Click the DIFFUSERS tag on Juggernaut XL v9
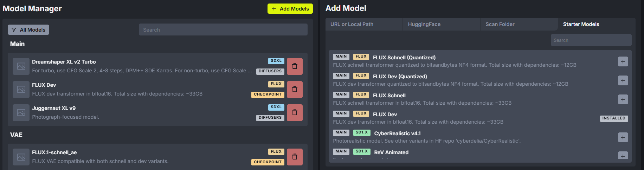Image resolution: width=644 pixels, height=170 pixels. coord(270,118)
